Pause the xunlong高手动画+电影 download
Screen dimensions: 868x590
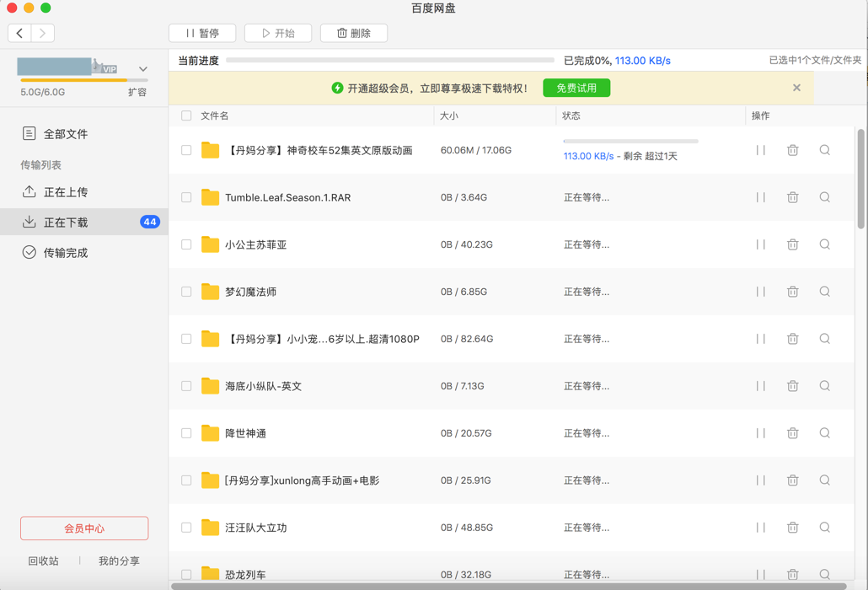tap(761, 480)
